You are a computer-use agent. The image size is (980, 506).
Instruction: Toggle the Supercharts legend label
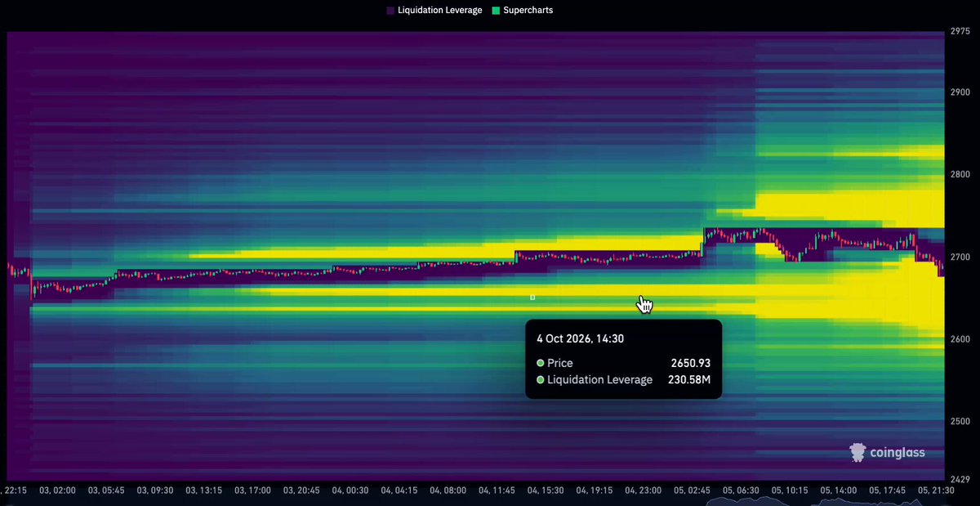(528, 11)
